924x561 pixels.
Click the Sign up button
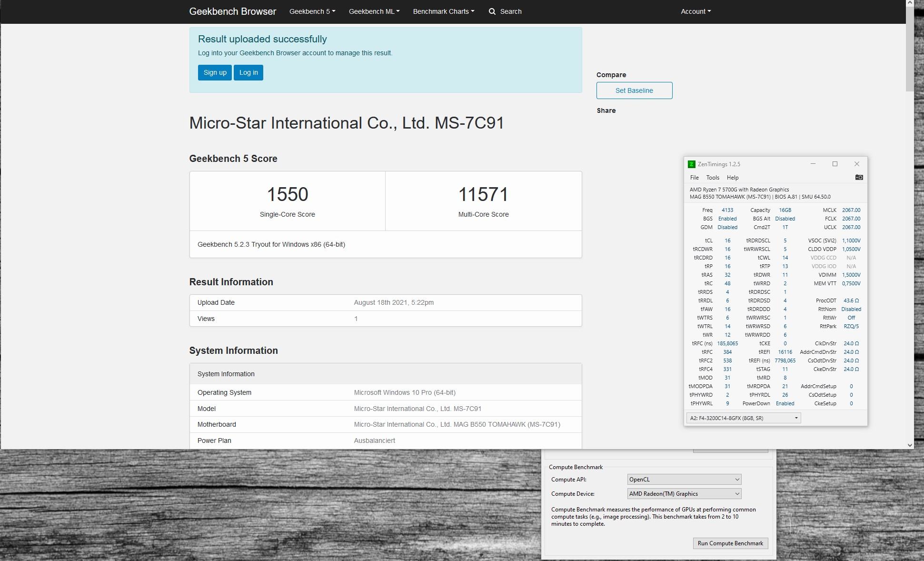point(215,72)
